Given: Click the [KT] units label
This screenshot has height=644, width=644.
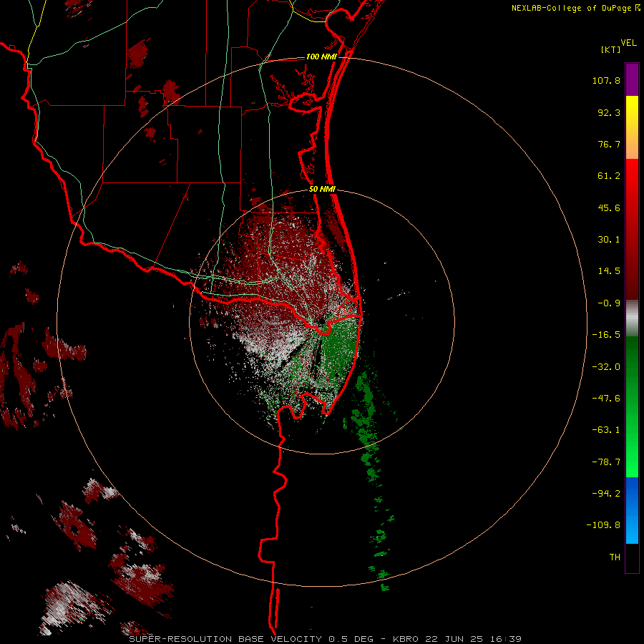Looking at the screenshot, I should tap(610, 49).
